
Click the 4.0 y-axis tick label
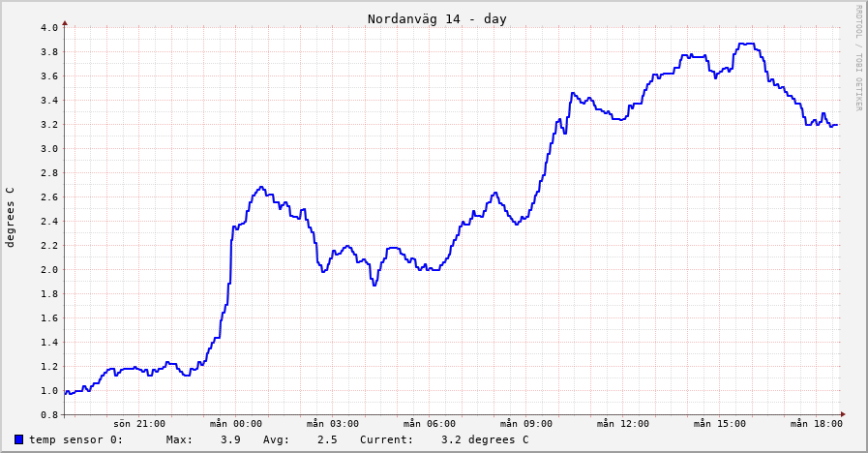[x=49, y=27]
